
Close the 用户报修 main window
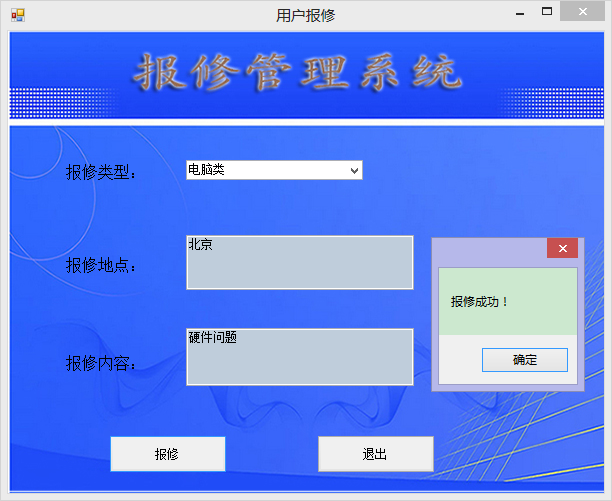[582, 11]
